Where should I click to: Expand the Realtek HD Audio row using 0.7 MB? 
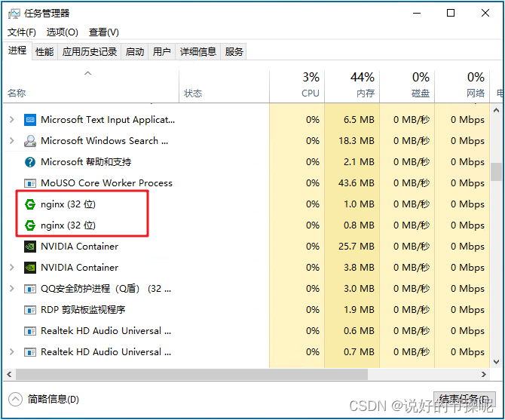coord(11,352)
